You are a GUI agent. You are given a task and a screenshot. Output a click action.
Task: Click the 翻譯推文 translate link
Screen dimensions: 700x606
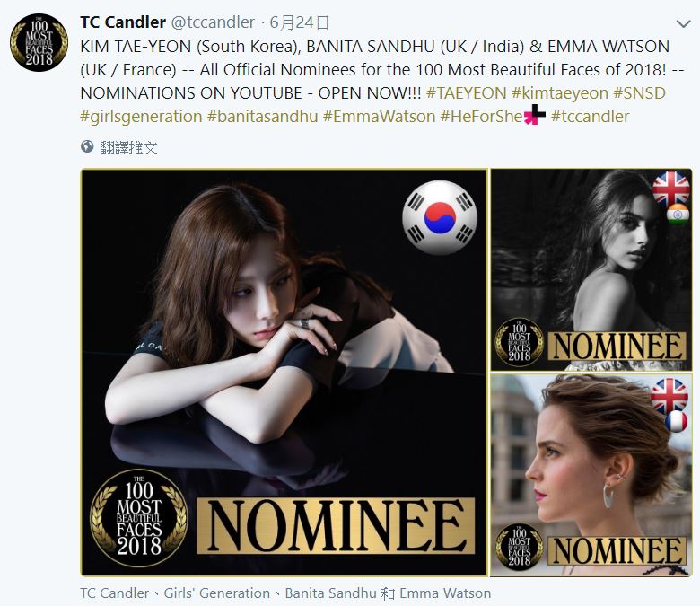click(128, 147)
